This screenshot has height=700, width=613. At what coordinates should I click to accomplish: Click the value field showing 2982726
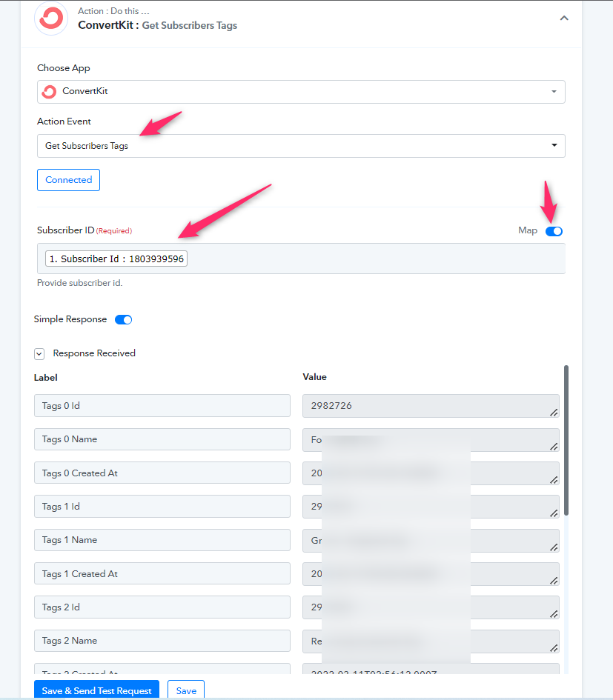tap(431, 406)
